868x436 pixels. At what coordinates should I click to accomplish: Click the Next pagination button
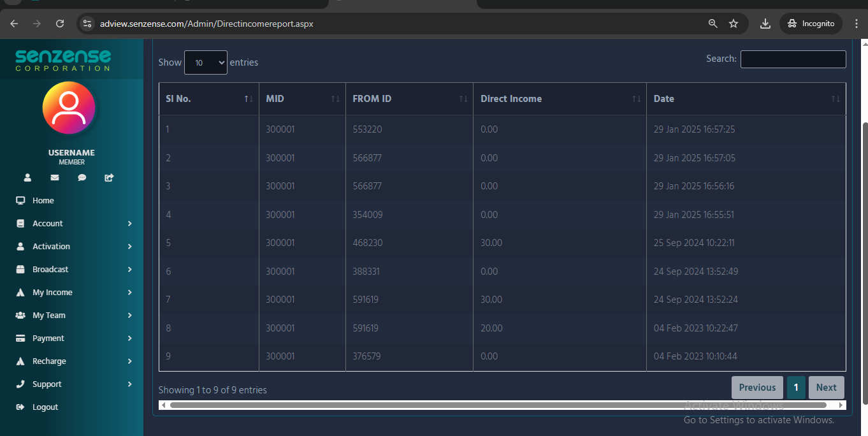[x=826, y=388]
